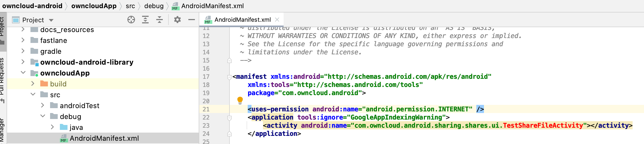Click the Select Opened File locate icon
The width and height of the screenshot is (644, 144).
(x=131, y=20)
